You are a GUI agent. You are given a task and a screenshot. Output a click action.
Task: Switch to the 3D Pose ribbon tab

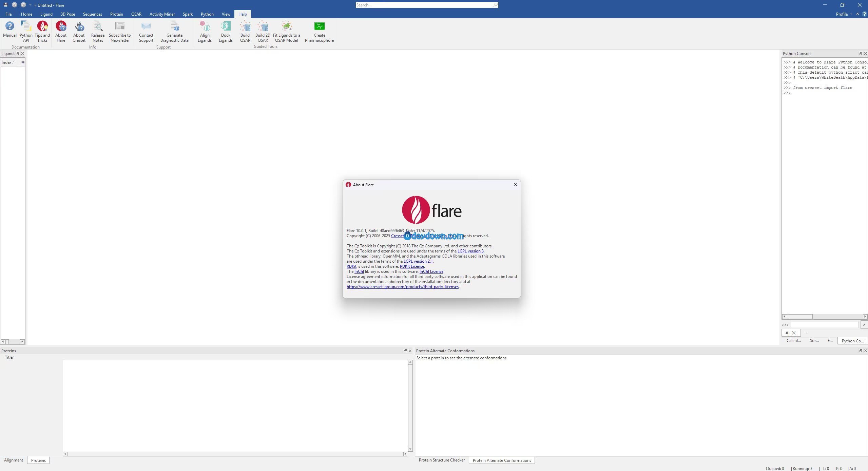67,14
